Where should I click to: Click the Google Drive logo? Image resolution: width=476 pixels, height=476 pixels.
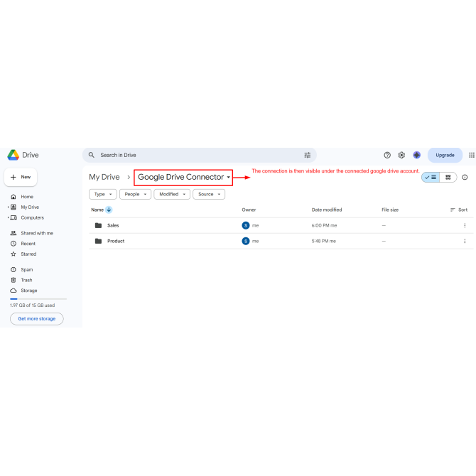click(13, 155)
